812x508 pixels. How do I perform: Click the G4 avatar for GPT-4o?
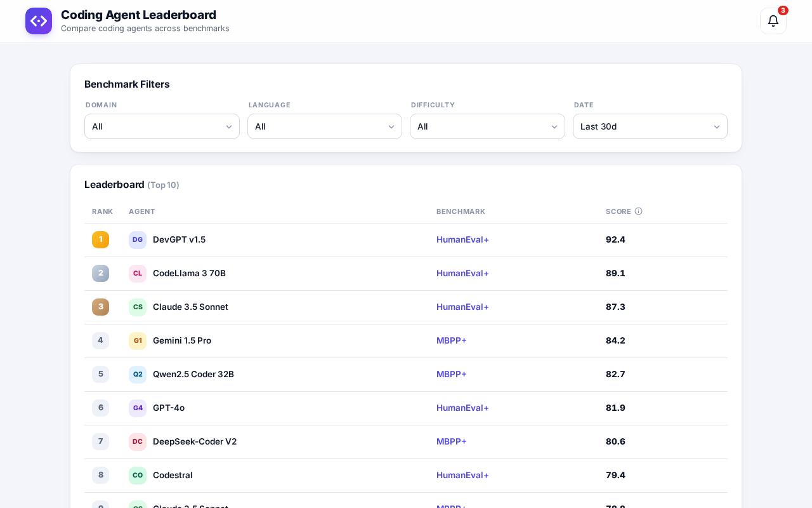coord(138,408)
